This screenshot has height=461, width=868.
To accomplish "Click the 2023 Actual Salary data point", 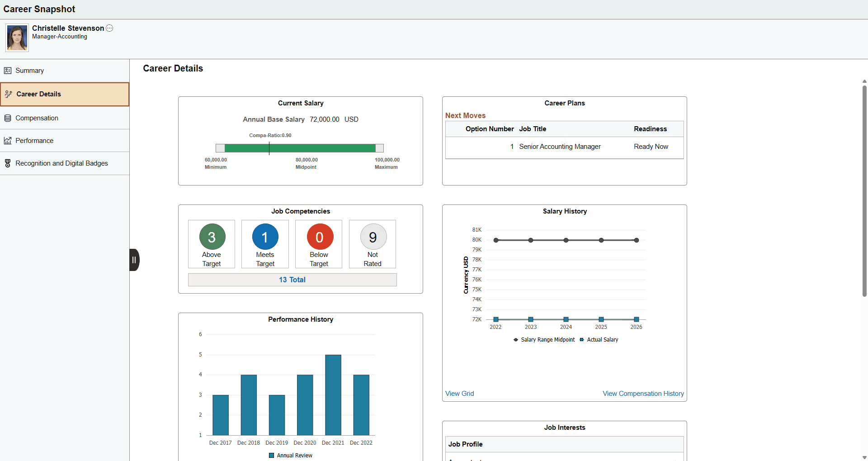I will tap(531, 319).
